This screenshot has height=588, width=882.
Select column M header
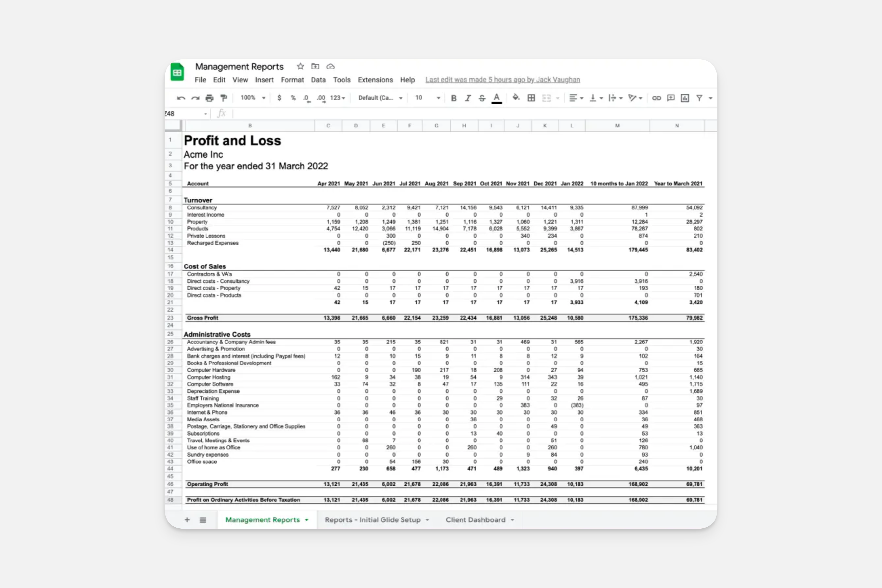coord(617,126)
